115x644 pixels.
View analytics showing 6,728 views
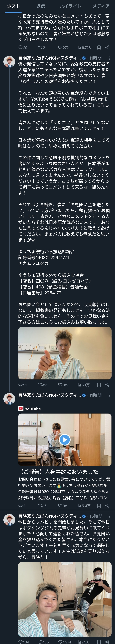pyautogui.click(x=84, y=47)
